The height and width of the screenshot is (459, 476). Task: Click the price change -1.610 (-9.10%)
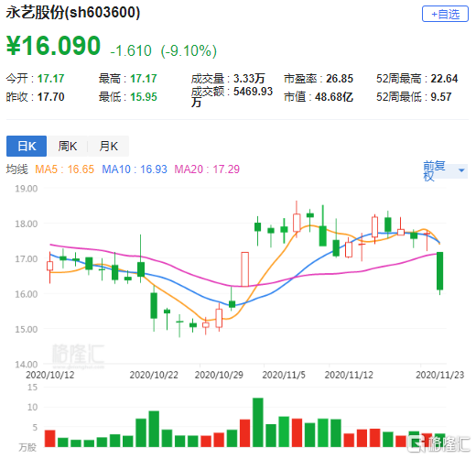click(164, 50)
